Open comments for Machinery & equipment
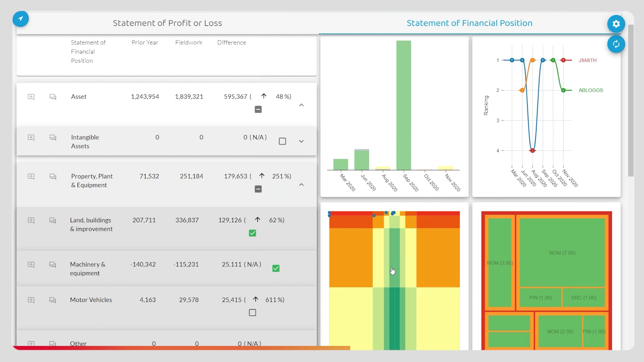The width and height of the screenshot is (644, 362). [x=52, y=264]
